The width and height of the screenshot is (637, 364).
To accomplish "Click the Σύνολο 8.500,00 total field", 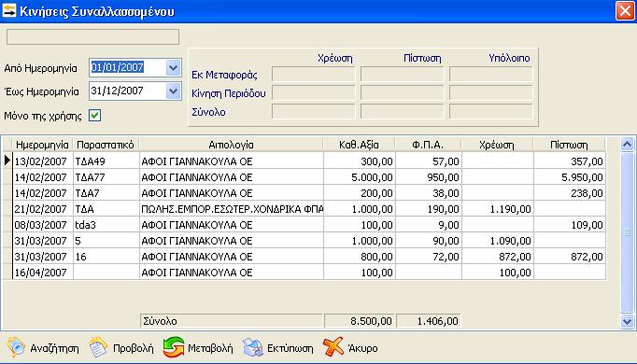I will coord(360,321).
